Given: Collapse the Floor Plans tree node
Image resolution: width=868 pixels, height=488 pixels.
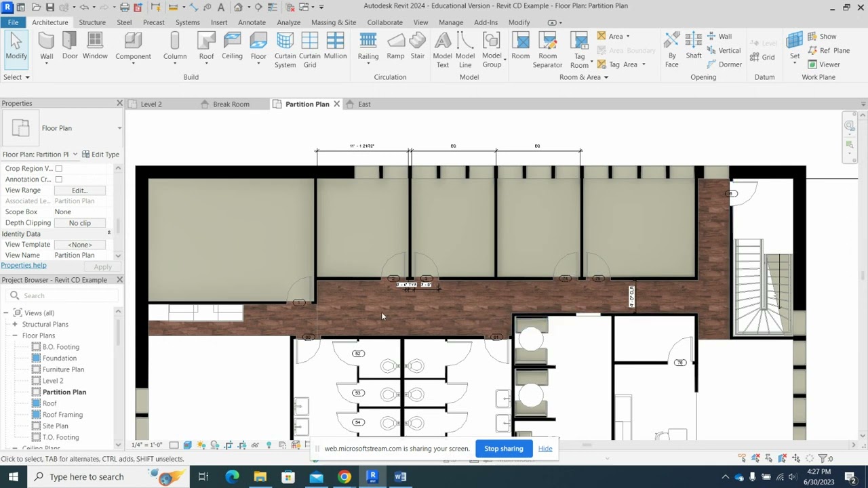Looking at the screenshot, I should tap(15, 335).
